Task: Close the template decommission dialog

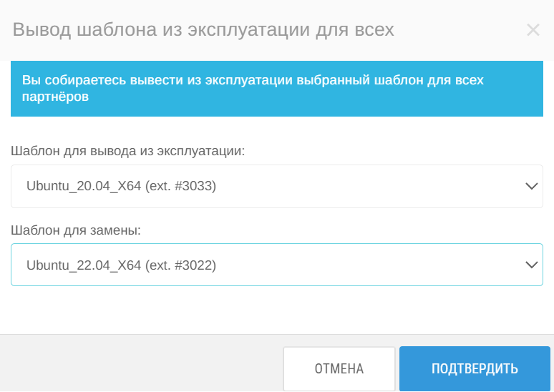Action: pyautogui.click(x=533, y=30)
